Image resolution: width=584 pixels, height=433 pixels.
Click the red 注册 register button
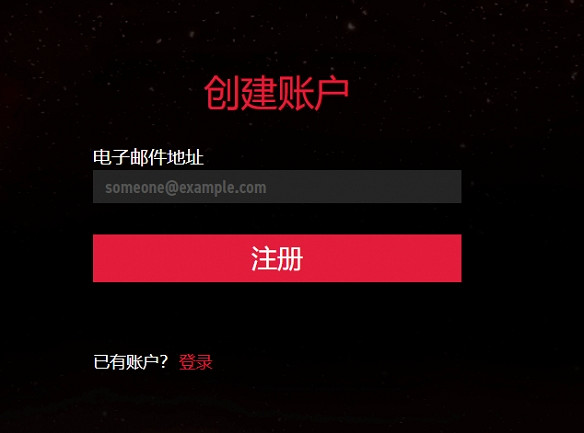[x=277, y=258]
